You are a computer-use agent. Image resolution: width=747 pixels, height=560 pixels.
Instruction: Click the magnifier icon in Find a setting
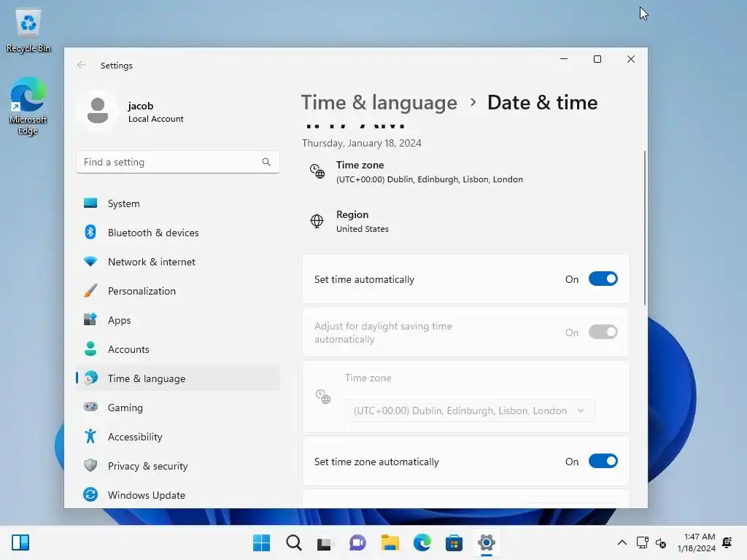(x=266, y=162)
